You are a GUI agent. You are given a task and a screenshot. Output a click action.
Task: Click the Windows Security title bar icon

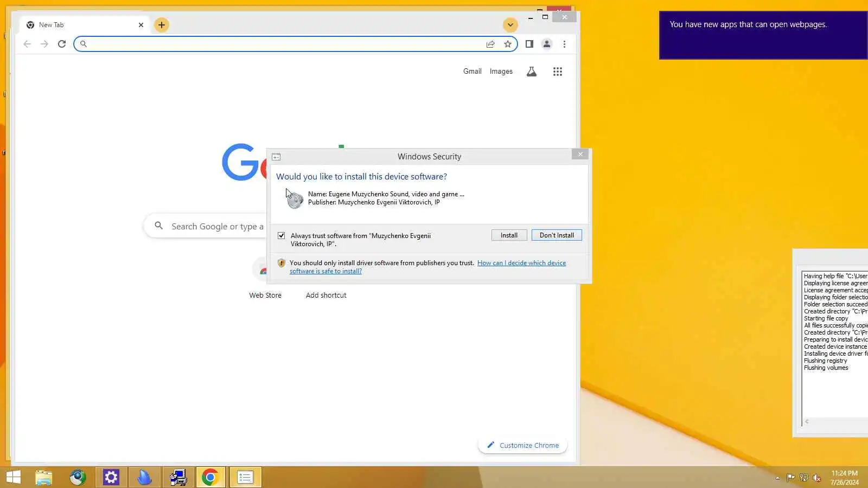pos(276,157)
